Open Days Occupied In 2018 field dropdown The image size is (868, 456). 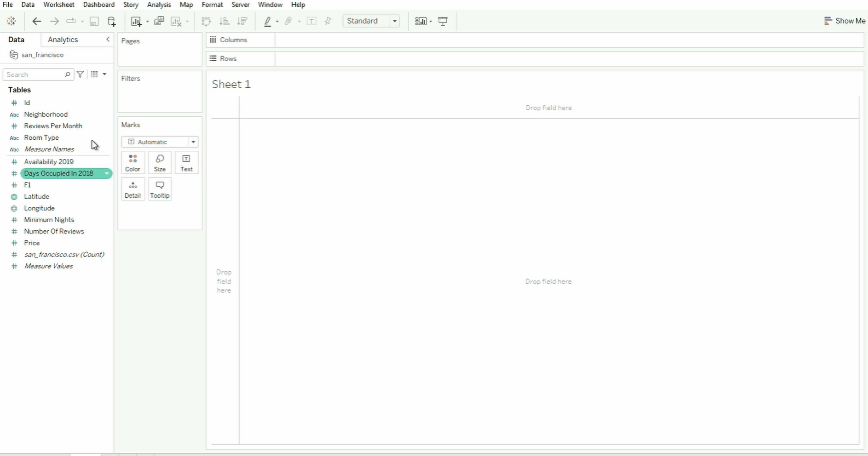[x=107, y=173]
